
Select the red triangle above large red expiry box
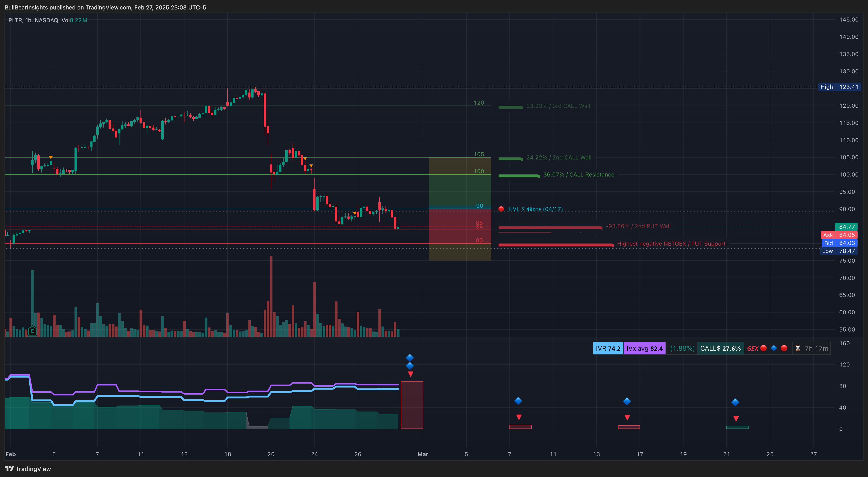410,374
